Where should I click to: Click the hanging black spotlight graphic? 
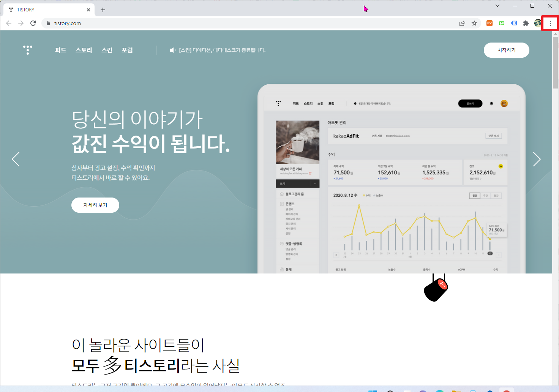coord(436,288)
